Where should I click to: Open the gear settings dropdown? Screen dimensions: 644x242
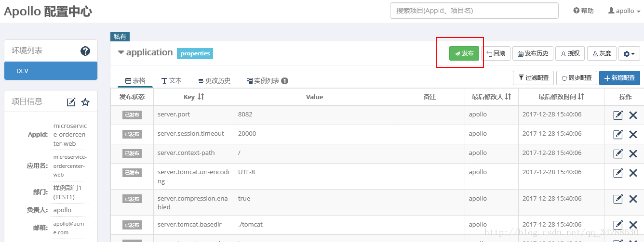tap(629, 53)
